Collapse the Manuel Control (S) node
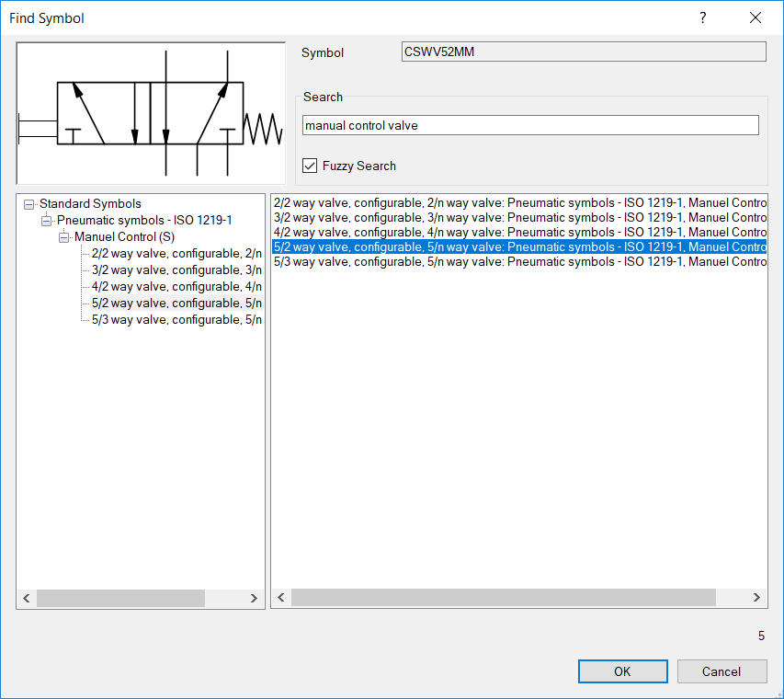 [x=64, y=237]
